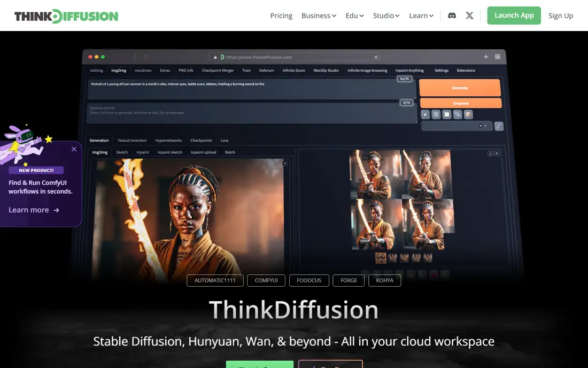
Task: Click the FOOOCUS tag button
Action: (x=309, y=280)
